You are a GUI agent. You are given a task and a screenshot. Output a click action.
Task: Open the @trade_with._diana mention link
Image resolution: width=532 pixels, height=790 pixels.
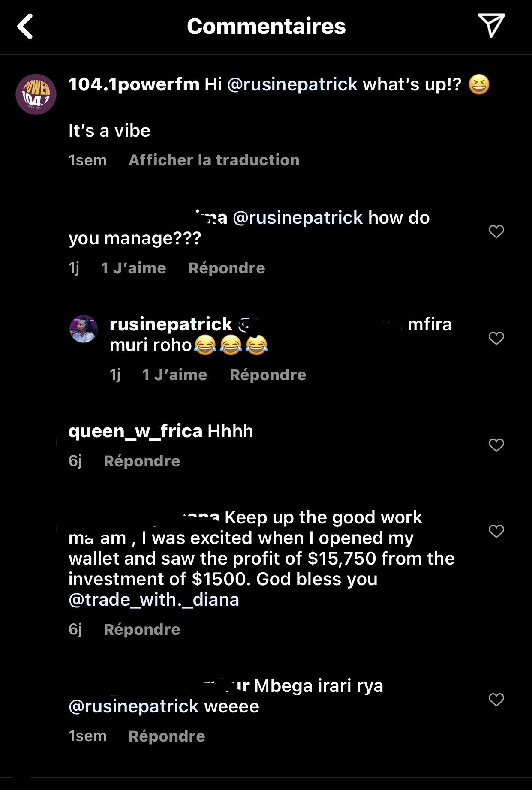click(x=154, y=600)
